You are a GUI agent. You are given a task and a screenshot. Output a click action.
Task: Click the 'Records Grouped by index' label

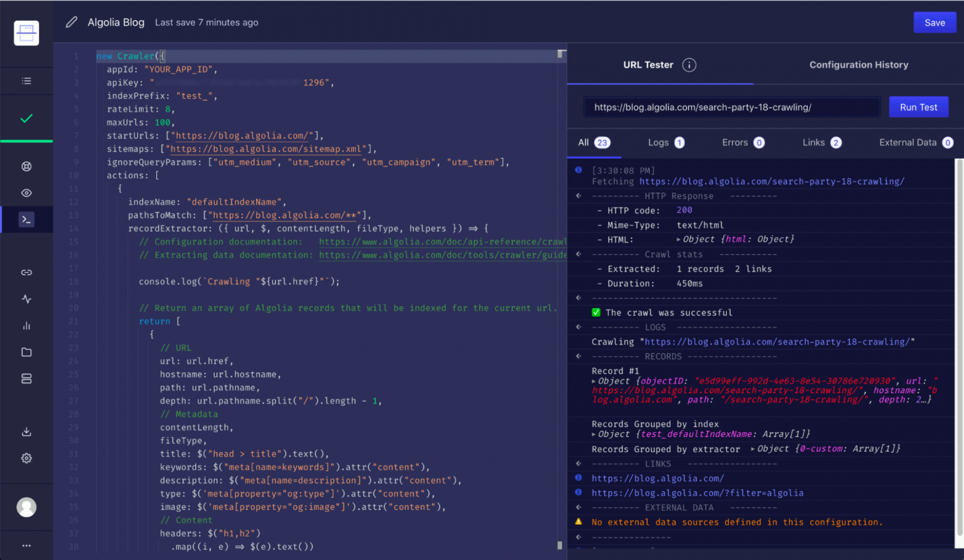[x=655, y=424]
